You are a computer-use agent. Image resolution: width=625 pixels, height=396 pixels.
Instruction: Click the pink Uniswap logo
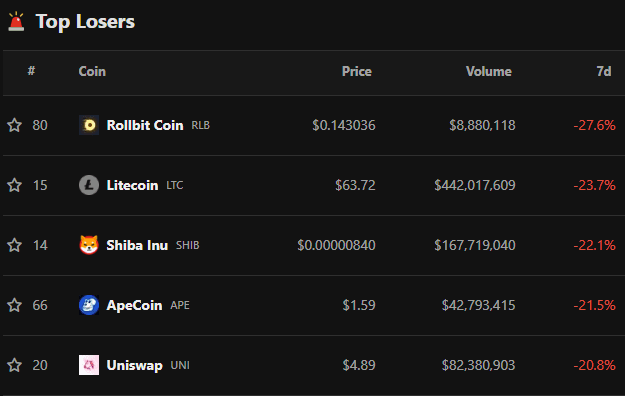pos(89,365)
